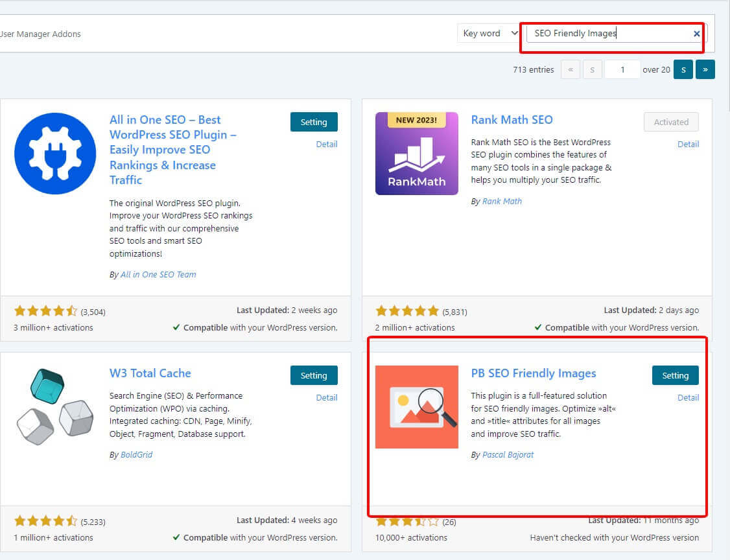730x560 pixels.
Task: Clear the search field with the X icon
Action: 697,34
